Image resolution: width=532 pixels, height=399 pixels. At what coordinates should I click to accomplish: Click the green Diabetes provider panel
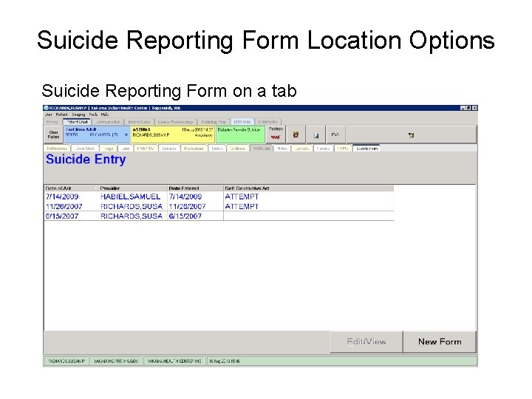240,134
